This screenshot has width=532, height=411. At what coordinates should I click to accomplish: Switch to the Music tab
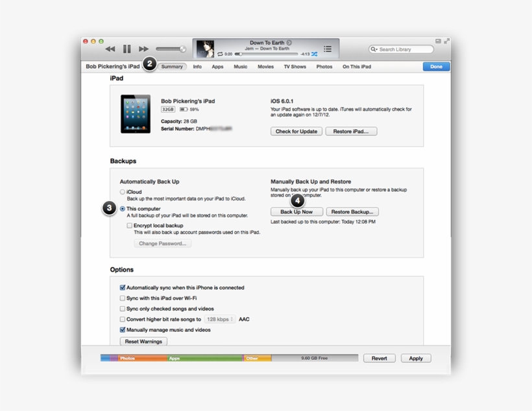(239, 65)
